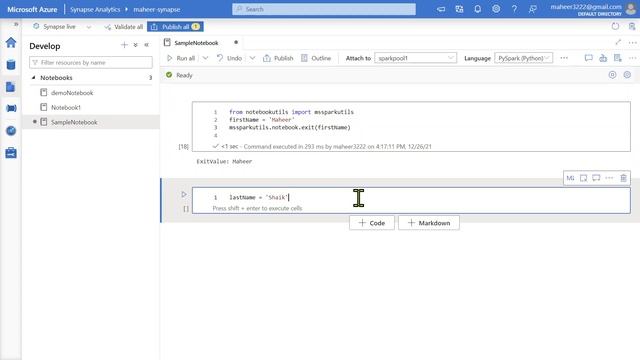Open Notebook1 in the tree

66,107
